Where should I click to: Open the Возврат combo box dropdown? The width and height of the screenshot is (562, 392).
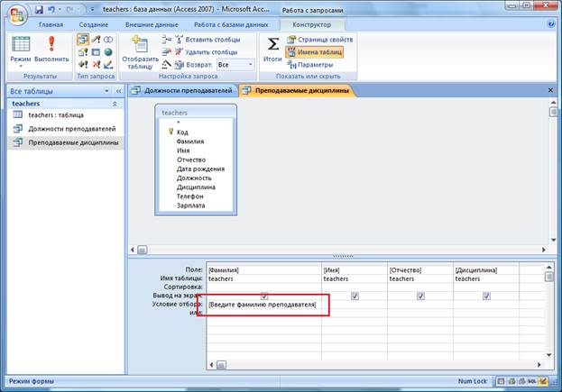[x=248, y=65]
